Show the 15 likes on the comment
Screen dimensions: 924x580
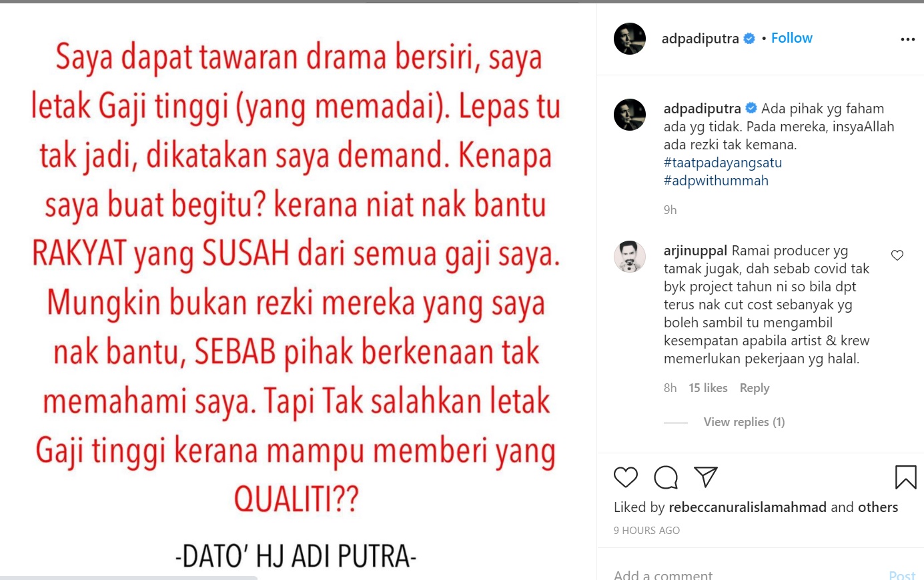[708, 388]
